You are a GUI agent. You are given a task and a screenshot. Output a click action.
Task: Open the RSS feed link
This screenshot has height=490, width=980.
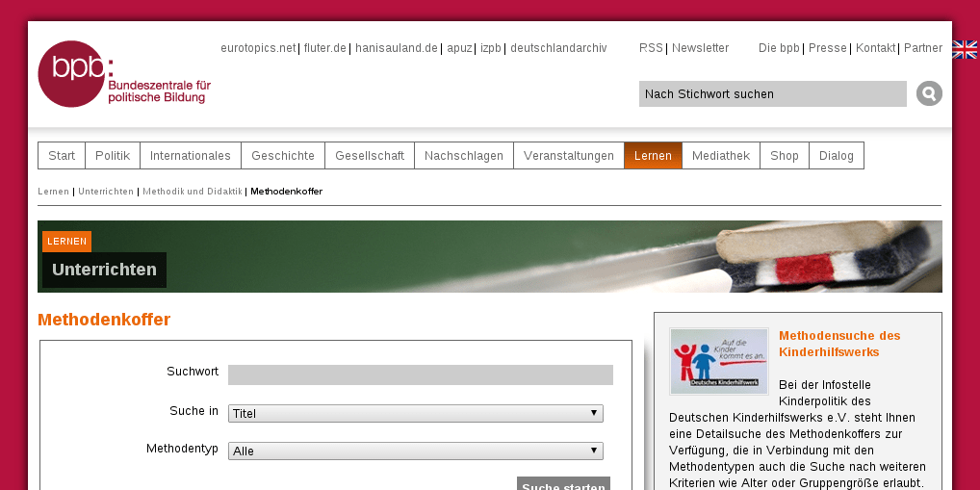(651, 48)
